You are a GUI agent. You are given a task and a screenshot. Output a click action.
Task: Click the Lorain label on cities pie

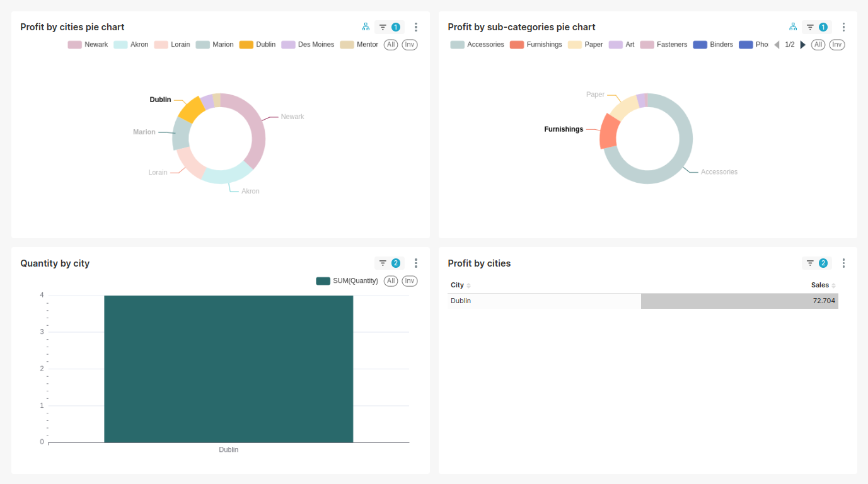coord(158,173)
